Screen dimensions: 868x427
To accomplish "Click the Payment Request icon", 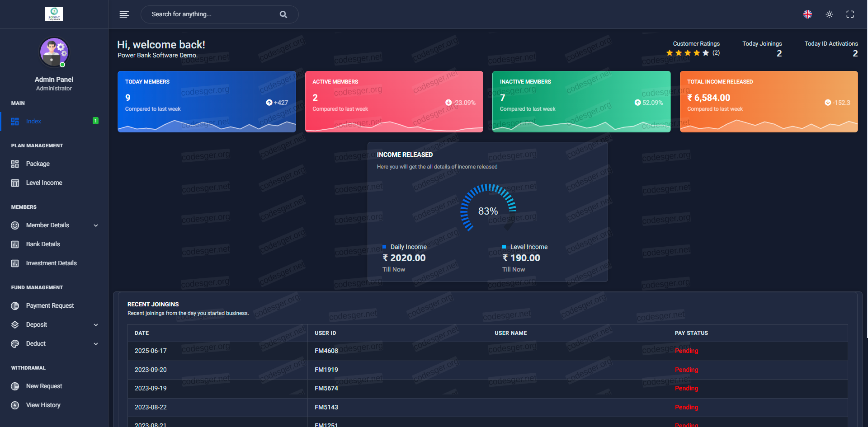I will [x=15, y=306].
